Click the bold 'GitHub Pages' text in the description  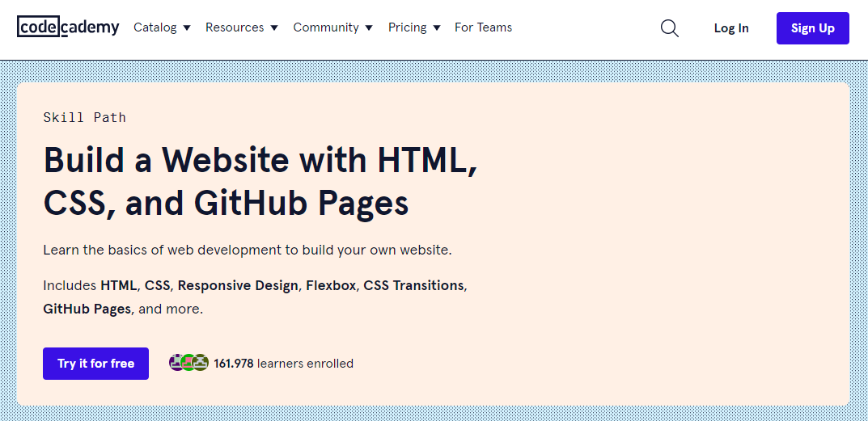click(87, 309)
